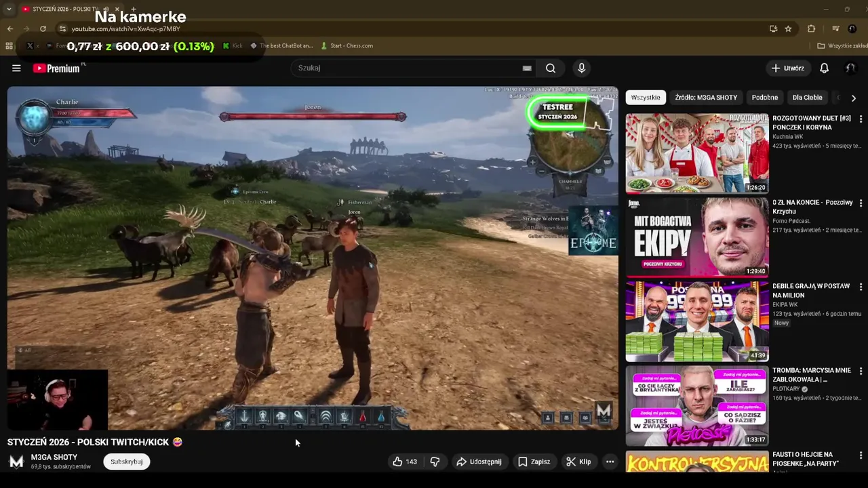The width and height of the screenshot is (868, 488).
Task: Open a new browser tab with plus
Action: (134, 9)
